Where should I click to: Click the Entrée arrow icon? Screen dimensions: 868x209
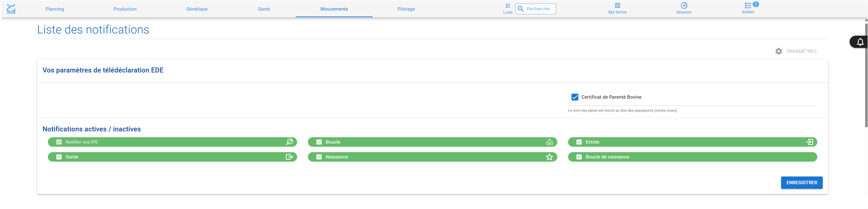click(809, 142)
